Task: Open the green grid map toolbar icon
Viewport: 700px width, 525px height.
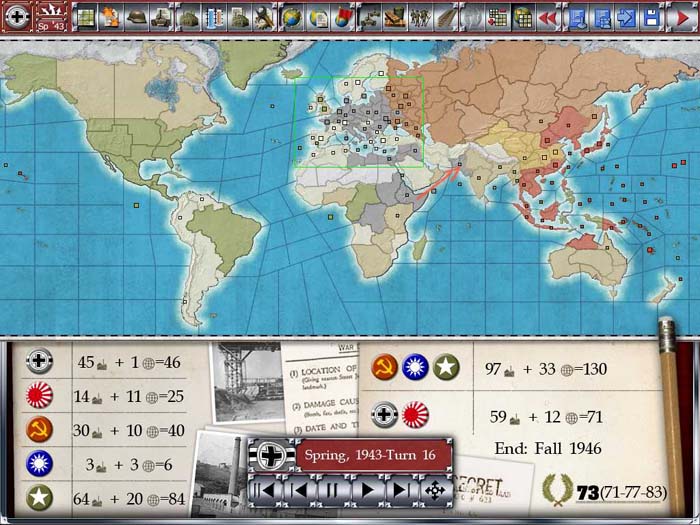Action: 85,17
